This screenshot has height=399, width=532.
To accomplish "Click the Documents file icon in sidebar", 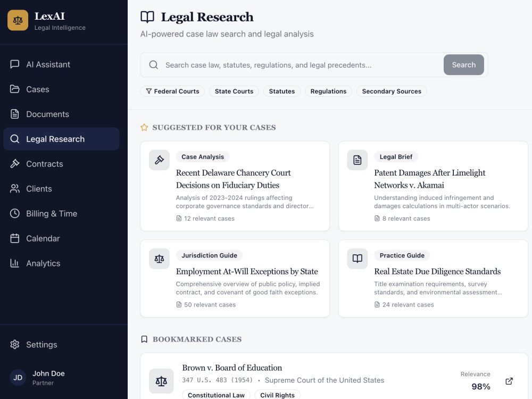I will click(14, 114).
